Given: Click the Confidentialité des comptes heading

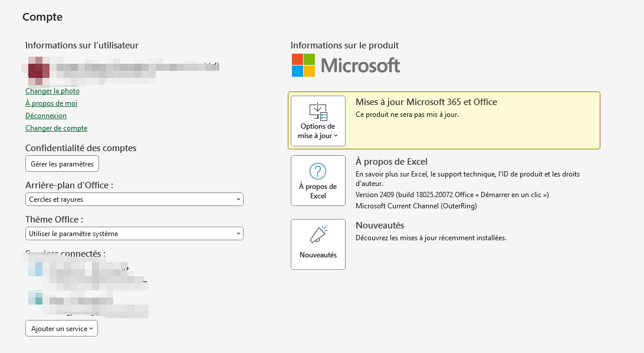Looking at the screenshot, I should (81, 148).
